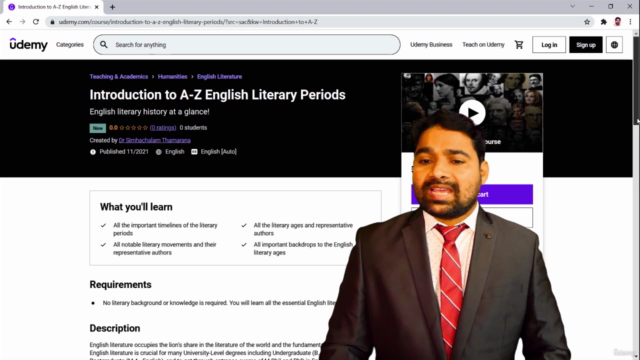This screenshot has height=360, width=640.
Task: Open language selector globe icon
Action: (614, 45)
